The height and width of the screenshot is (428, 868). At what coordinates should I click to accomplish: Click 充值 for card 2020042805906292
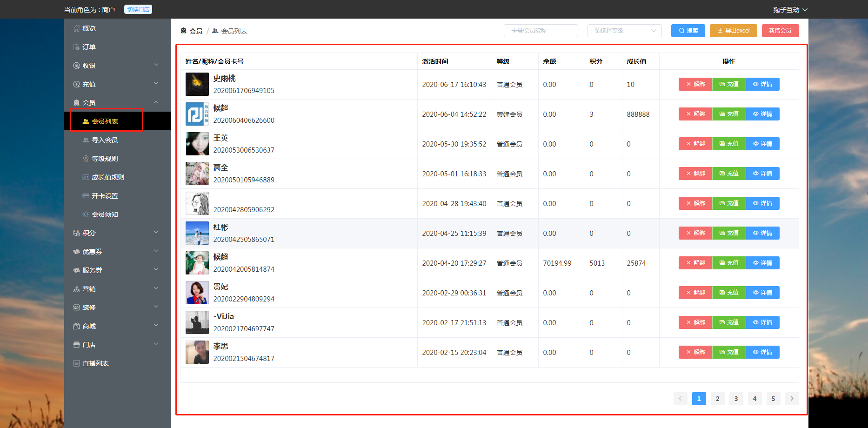tap(729, 203)
